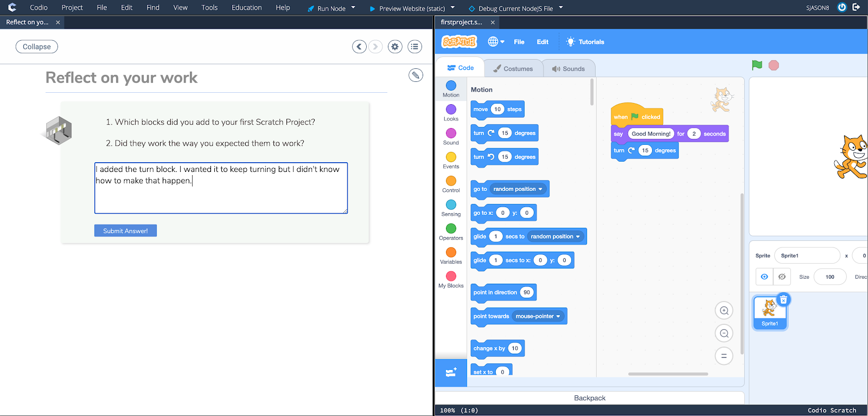Image resolution: width=868 pixels, height=416 pixels.
Task: Collapse the guide panel
Action: click(37, 47)
